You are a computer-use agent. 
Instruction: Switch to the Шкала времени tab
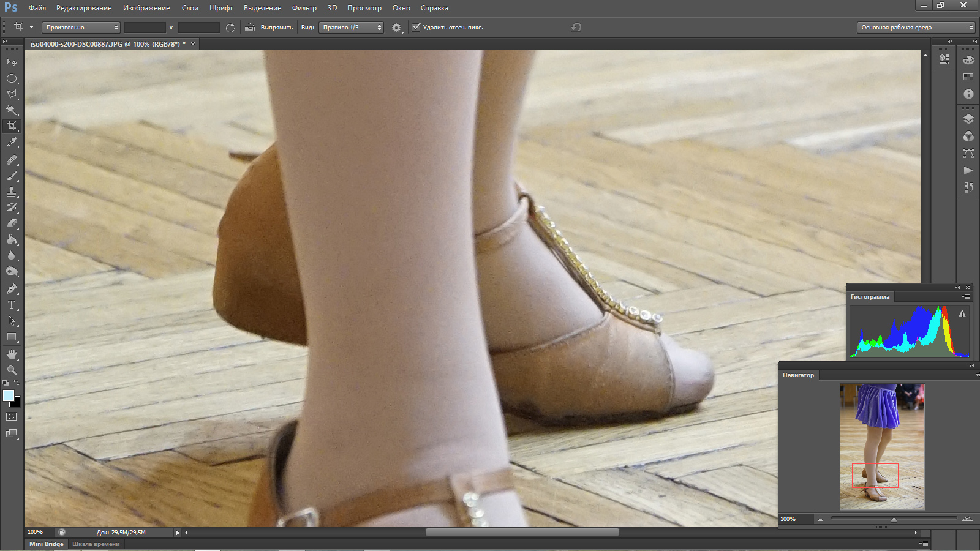[96, 544]
